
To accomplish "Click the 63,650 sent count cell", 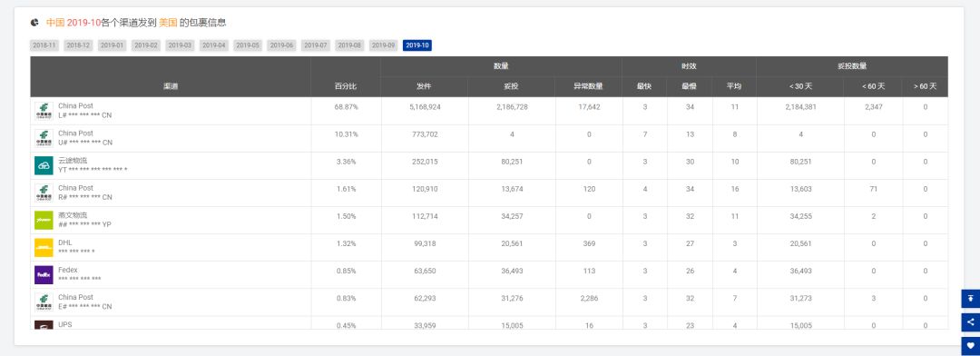I will click(425, 271).
